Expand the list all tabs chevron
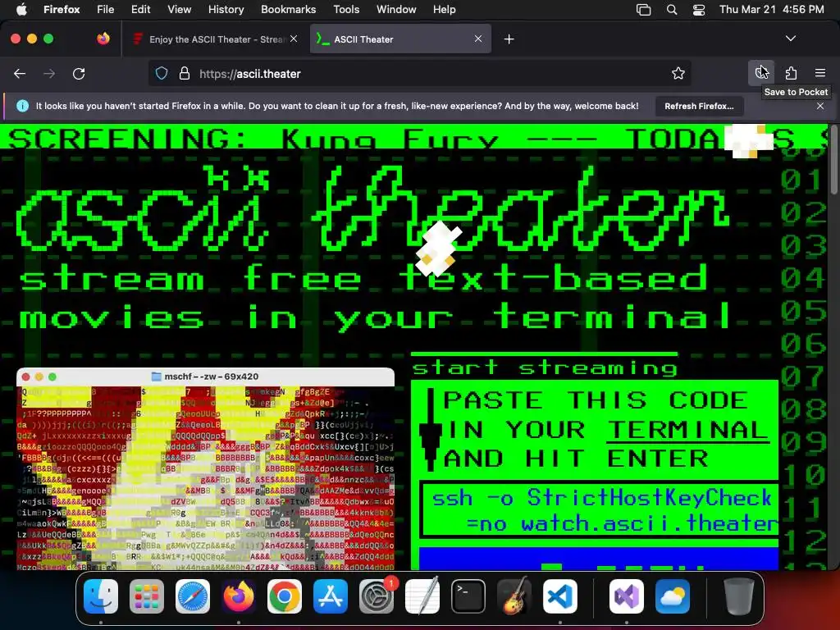Image resolution: width=840 pixels, height=630 pixels. [790, 39]
